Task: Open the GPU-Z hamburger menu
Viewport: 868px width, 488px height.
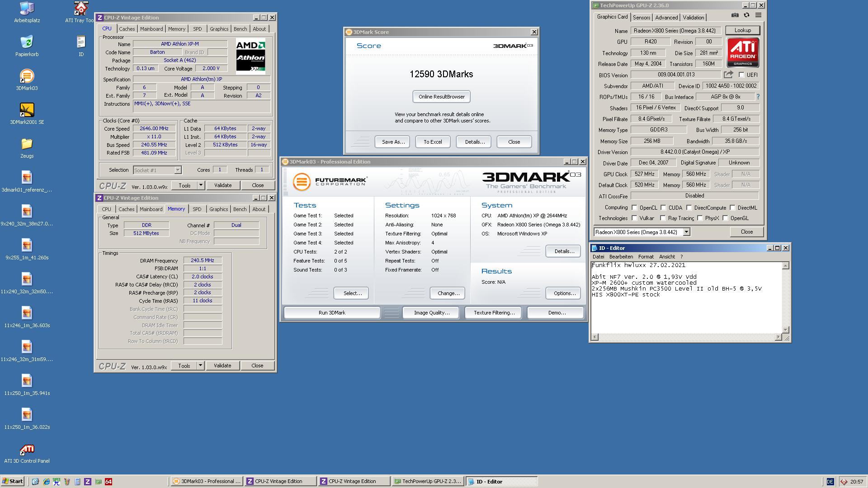Action: click(x=758, y=15)
